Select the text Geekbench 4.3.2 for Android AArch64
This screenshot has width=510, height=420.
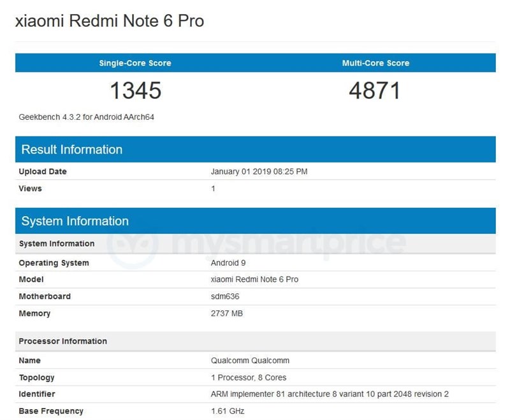pos(86,117)
